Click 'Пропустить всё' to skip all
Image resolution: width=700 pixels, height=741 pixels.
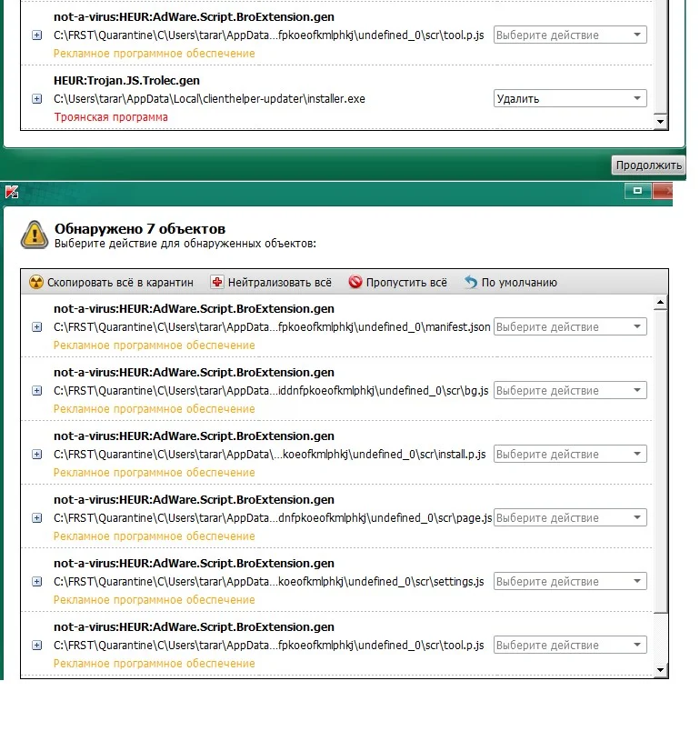pos(406,283)
